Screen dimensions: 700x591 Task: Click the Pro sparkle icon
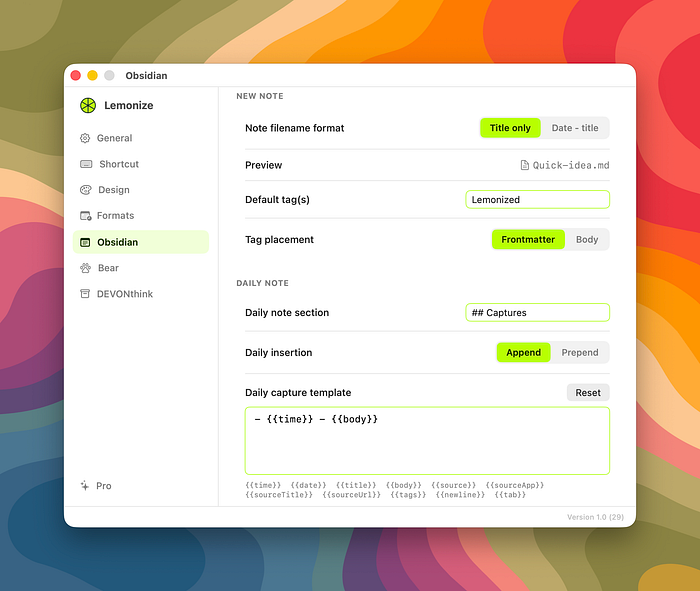[x=85, y=485]
